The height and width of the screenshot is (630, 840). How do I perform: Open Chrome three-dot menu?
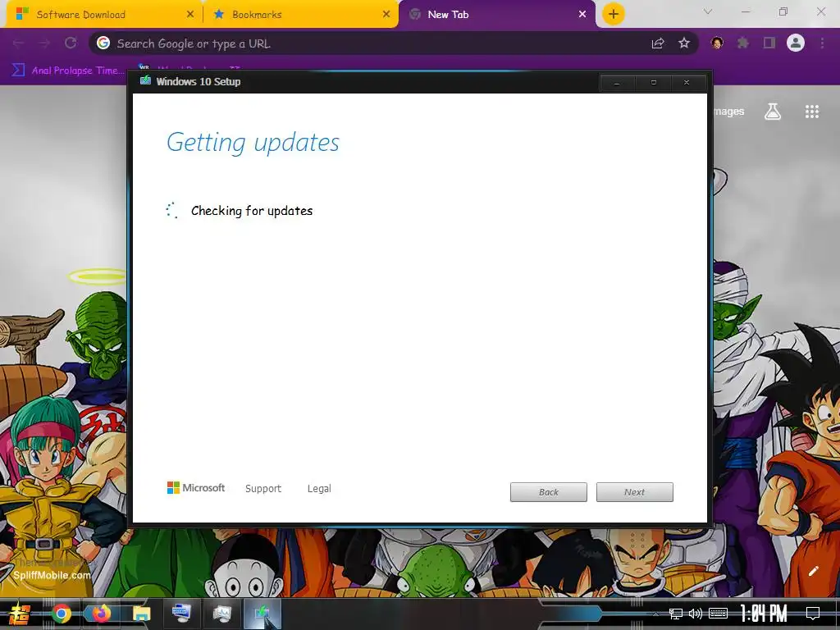click(822, 43)
